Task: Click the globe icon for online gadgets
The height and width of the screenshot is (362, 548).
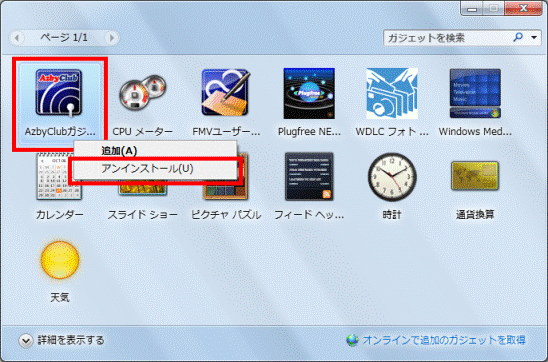Action: pos(352,340)
